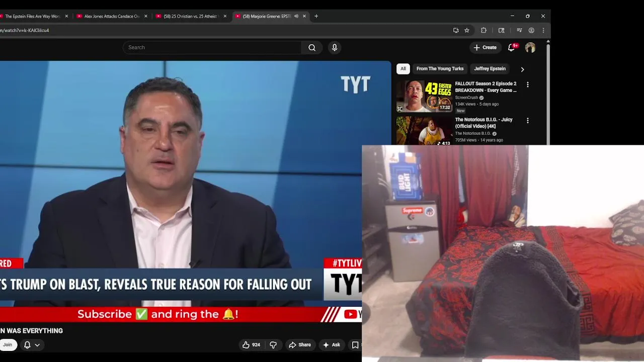The image size is (644, 362).
Task: Click the YouTube search magnifier button
Action: point(312,47)
